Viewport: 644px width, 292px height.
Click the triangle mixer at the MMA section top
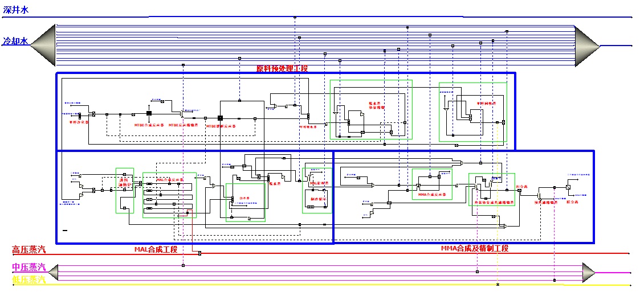click(462, 163)
